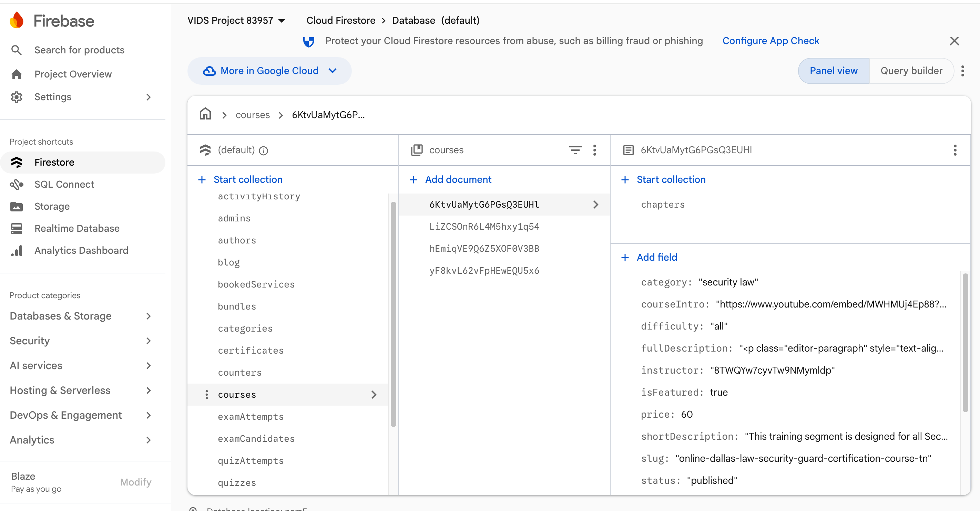The image size is (980, 511).
Task: Click the App Check shield icon
Action: point(308,41)
